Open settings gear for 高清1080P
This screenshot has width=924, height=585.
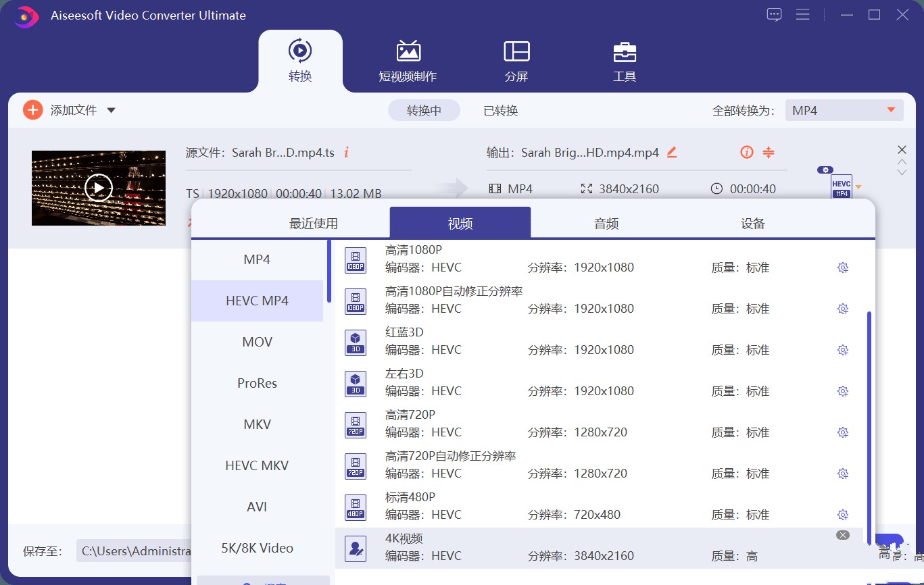pyautogui.click(x=843, y=268)
